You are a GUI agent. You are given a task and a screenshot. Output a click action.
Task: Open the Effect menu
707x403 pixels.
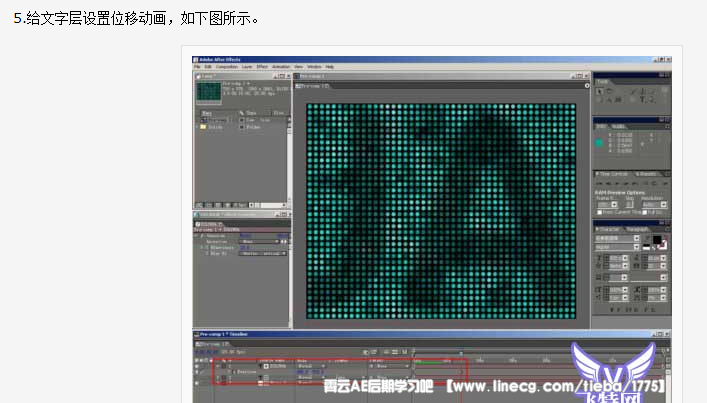262,67
